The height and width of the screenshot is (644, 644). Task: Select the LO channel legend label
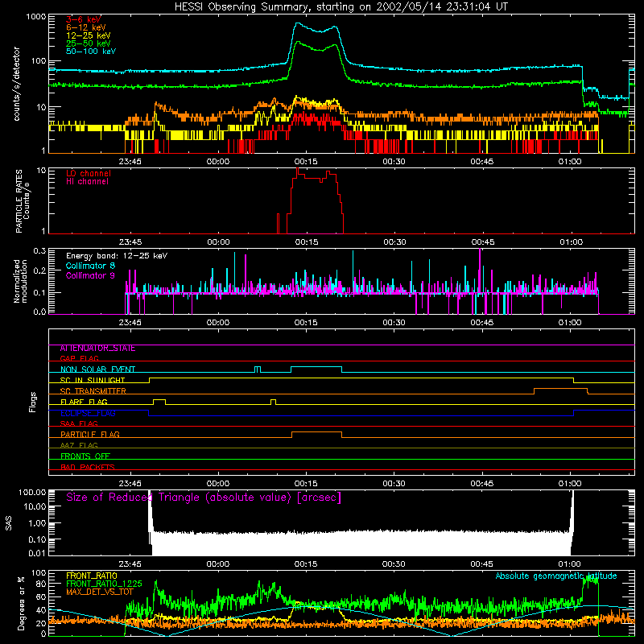(89, 173)
